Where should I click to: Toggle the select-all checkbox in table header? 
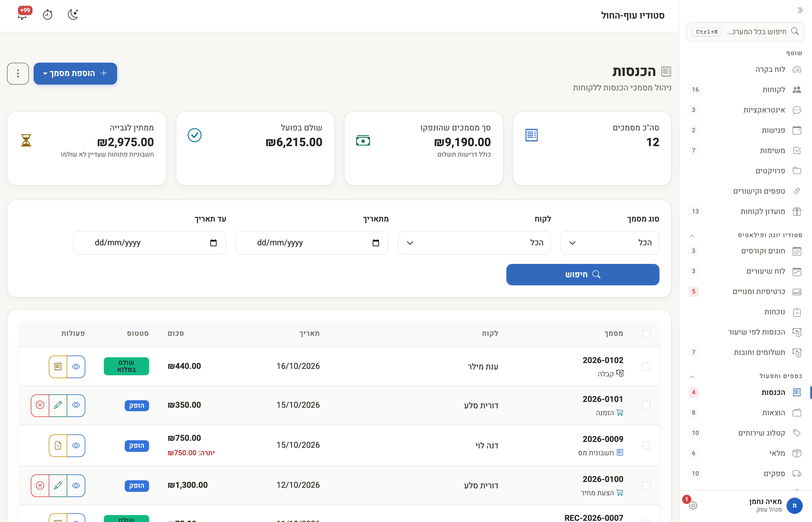[x=646, y=333]
